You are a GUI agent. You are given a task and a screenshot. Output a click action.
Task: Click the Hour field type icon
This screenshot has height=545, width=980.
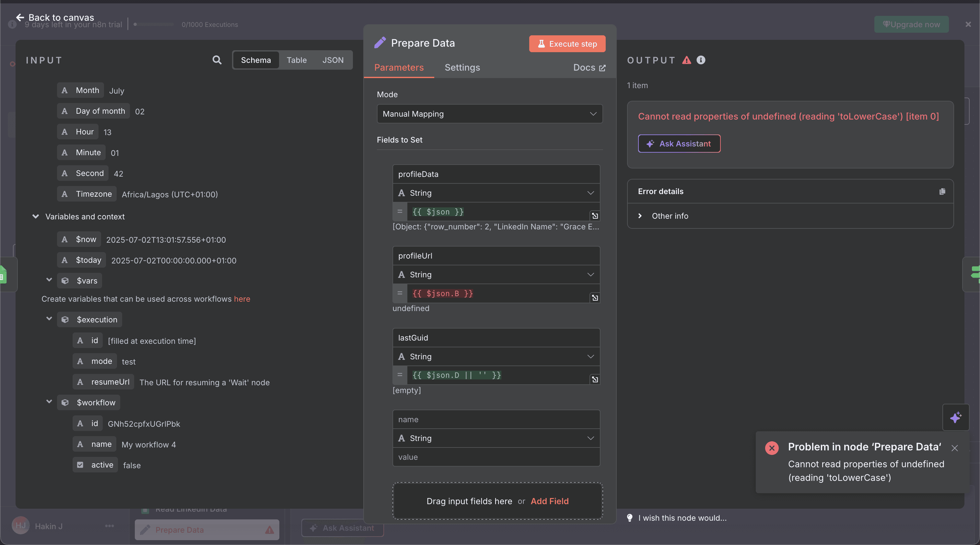click(65, 132)
